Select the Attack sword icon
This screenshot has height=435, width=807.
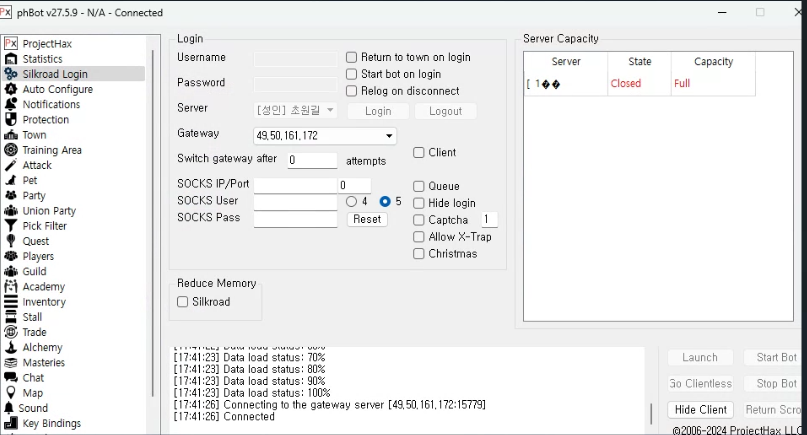tap(11, 165)
